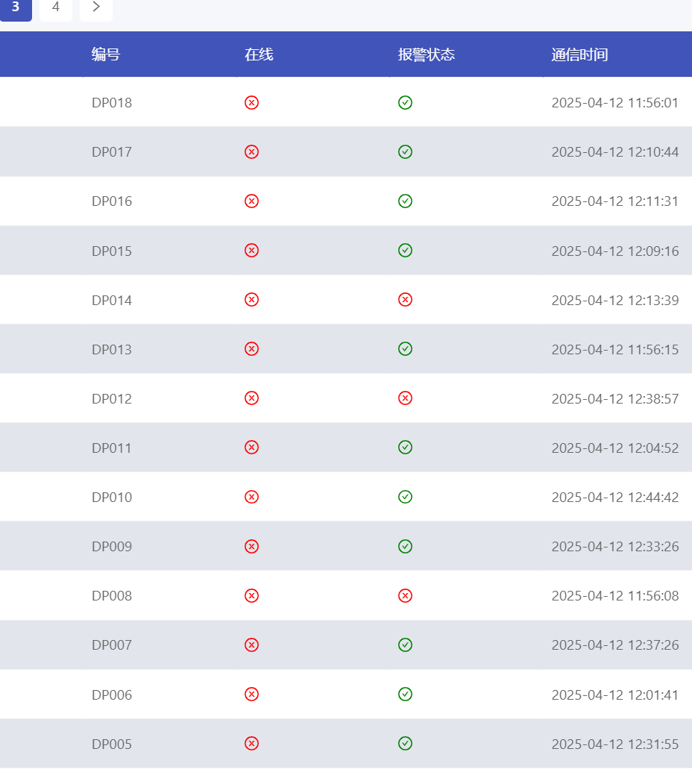692x784 pixels.
Task: Click timestamp 2025-04-12 12:33:26
Action: [x=615, y=546]
